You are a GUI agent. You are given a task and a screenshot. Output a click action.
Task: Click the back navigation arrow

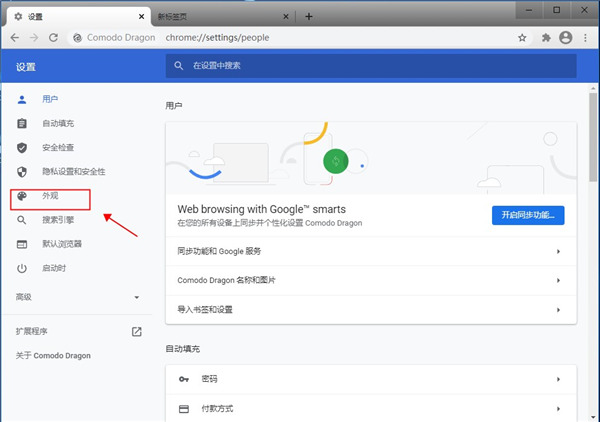14,38
